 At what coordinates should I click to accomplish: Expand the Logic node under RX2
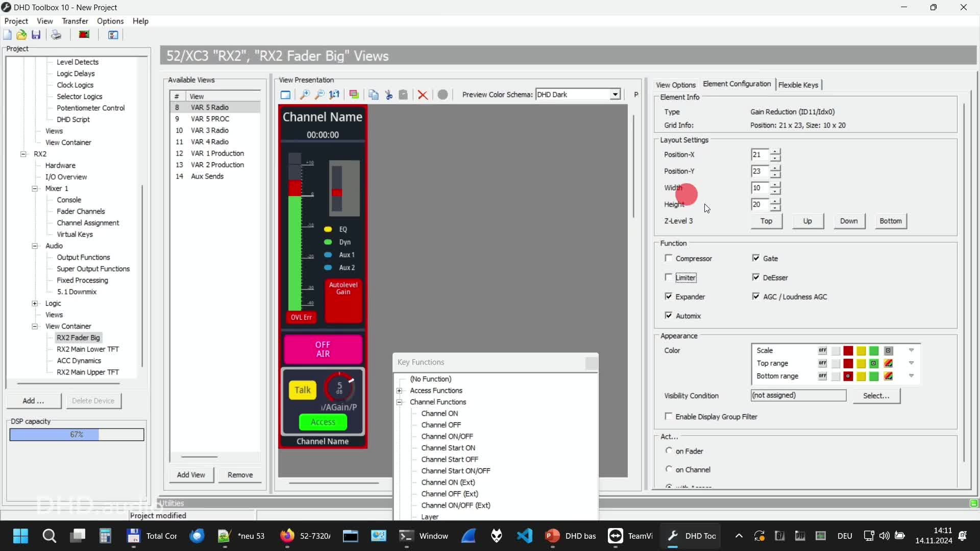(x=35, y=304)
